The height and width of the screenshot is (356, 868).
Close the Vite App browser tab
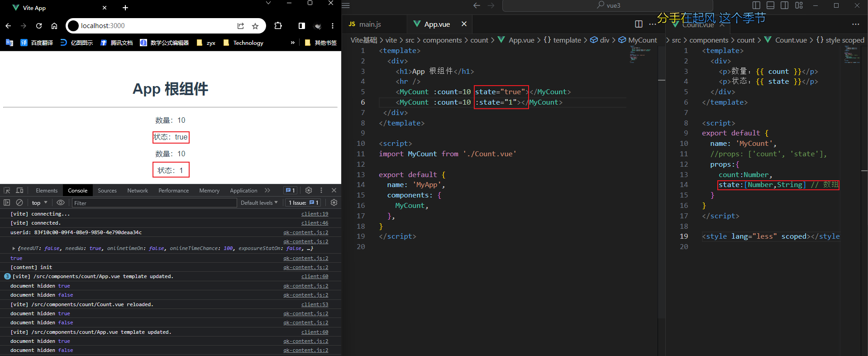point(105,8)
